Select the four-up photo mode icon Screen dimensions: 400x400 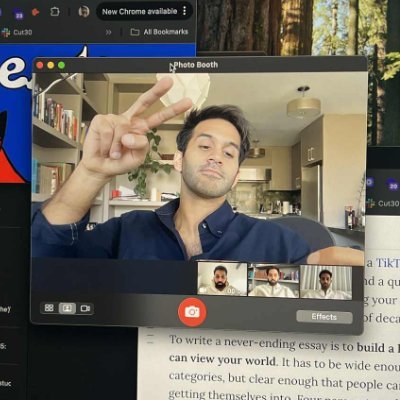coord(49,308)
